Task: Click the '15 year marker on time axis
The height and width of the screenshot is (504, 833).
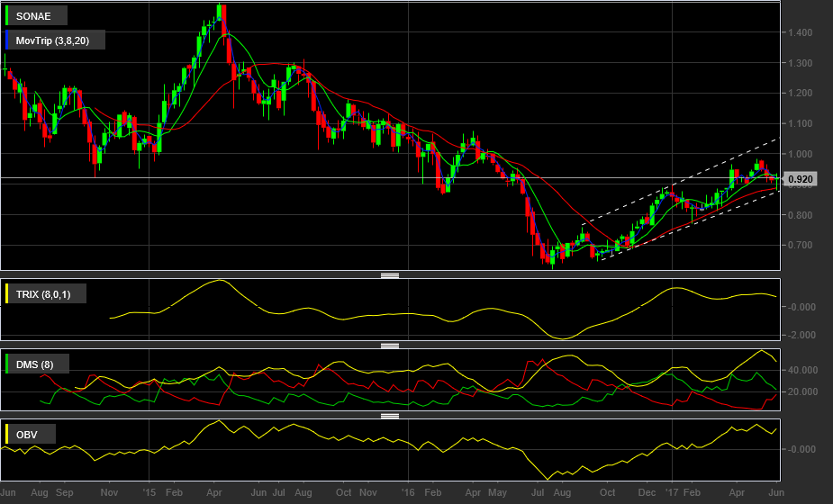Action: [149, 492]
